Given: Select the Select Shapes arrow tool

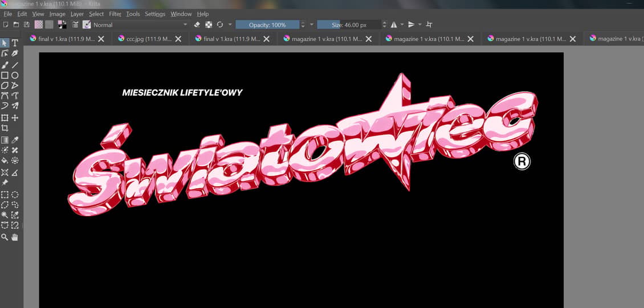Looking at the screenshot, I should coord(5,43).
